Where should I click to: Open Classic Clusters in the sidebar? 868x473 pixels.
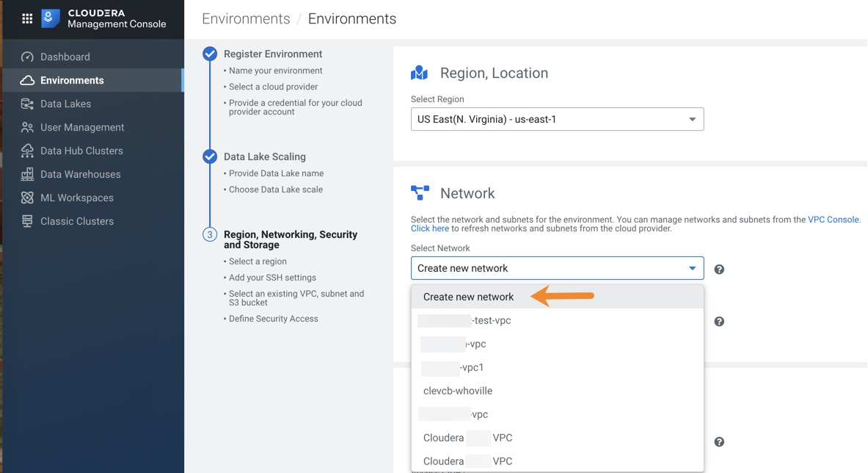[93, 221]
